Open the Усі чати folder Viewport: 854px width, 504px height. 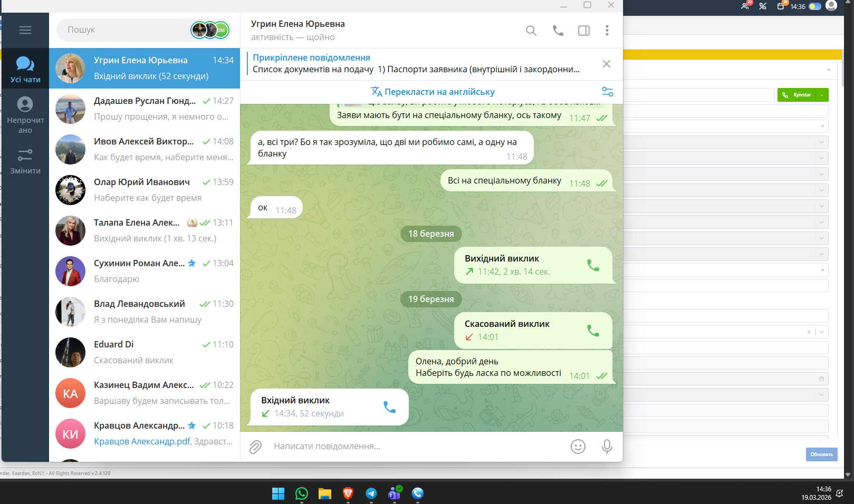tap(25, 69)
